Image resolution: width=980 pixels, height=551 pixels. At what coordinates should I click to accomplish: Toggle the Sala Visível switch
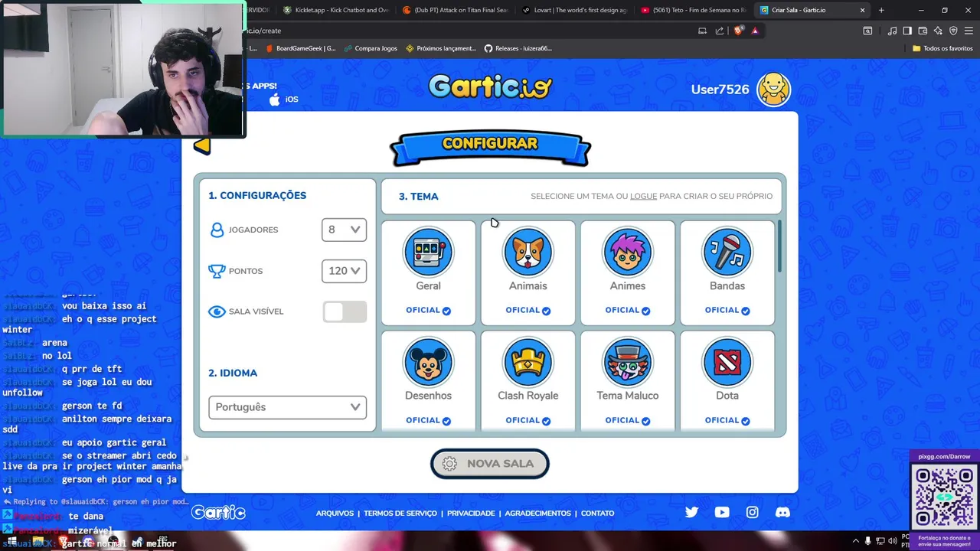(345, 311)
